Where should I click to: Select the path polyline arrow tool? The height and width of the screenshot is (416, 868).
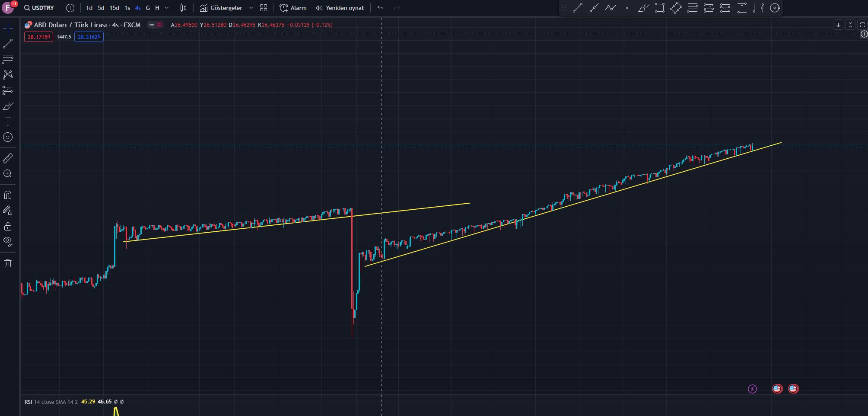tap(610, 8)
